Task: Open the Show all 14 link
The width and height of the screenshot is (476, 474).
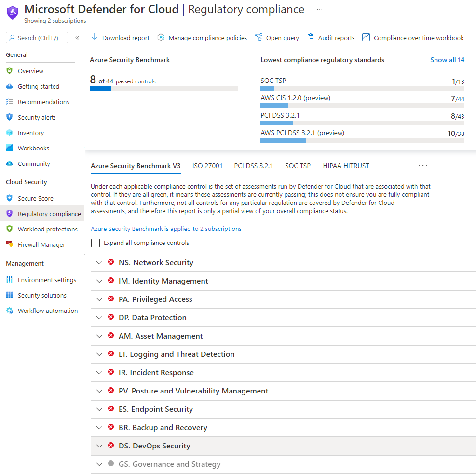Action: click(x=447, y=60)
